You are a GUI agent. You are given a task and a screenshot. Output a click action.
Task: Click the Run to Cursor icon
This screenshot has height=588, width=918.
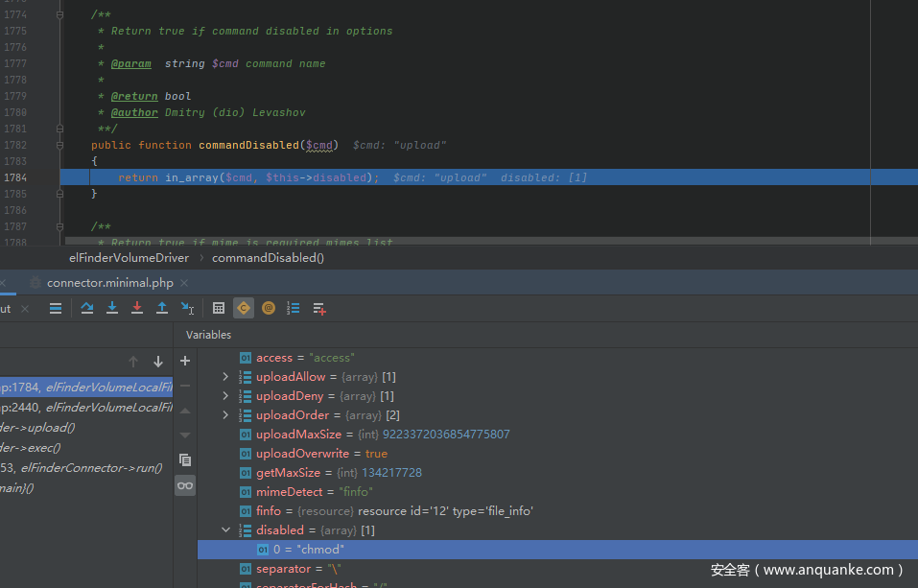coord(187,308)
